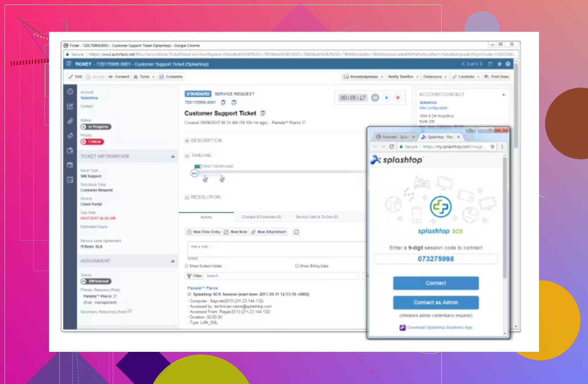
Task: Collapse the ASSIGNMENT panel
Action: tap(173, 261)
